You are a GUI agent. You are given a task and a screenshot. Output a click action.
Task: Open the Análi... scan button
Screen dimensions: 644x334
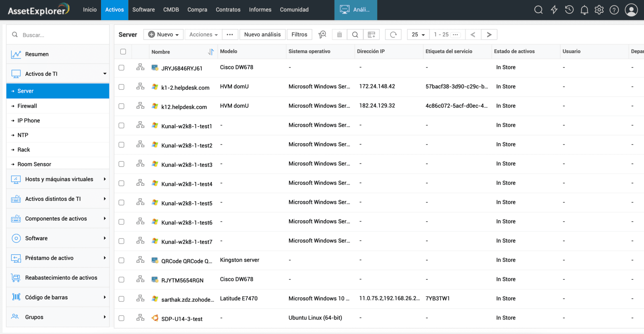pyautogui.click(x=355, y=10)
